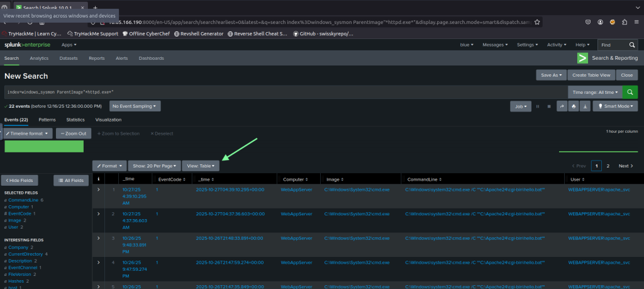Click the Share job arrow icon

tap(562, 106)
